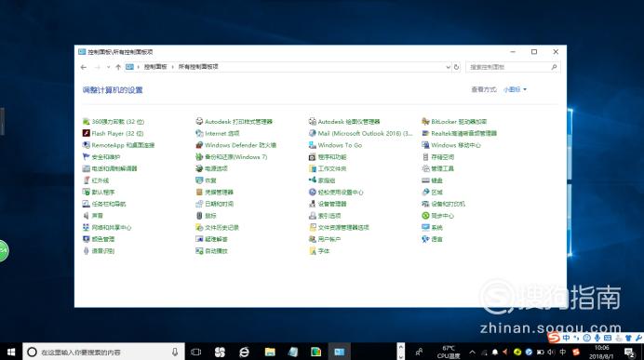Open 语音识别 item
Screen dimensions: 644x360
[98, 251]
